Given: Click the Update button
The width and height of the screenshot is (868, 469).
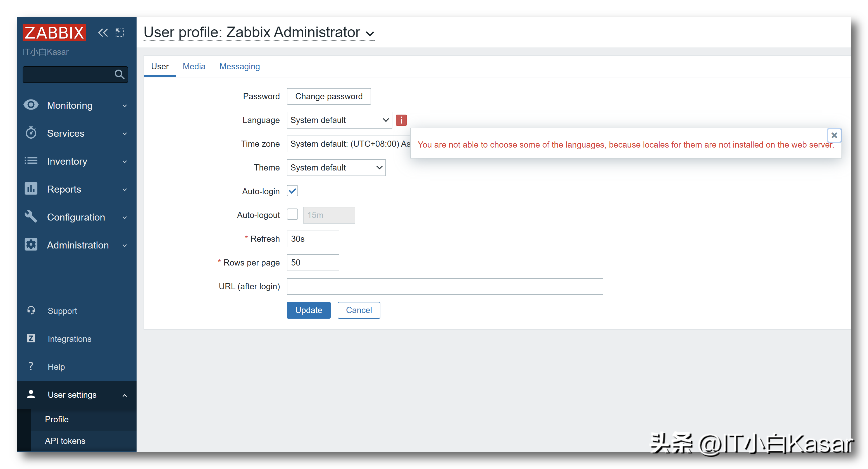Looking at the screenshot, I should click(308, 310).
